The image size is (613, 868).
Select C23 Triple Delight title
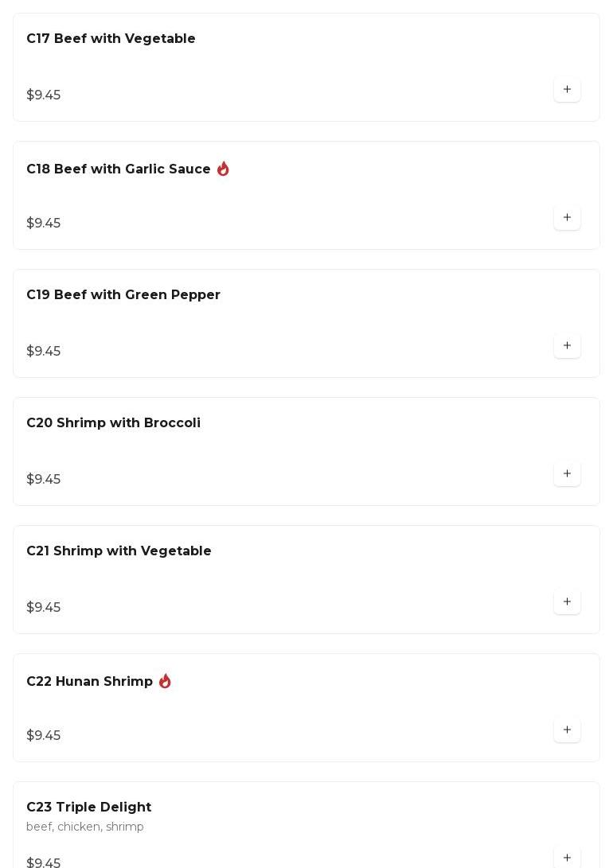[88, 808]
